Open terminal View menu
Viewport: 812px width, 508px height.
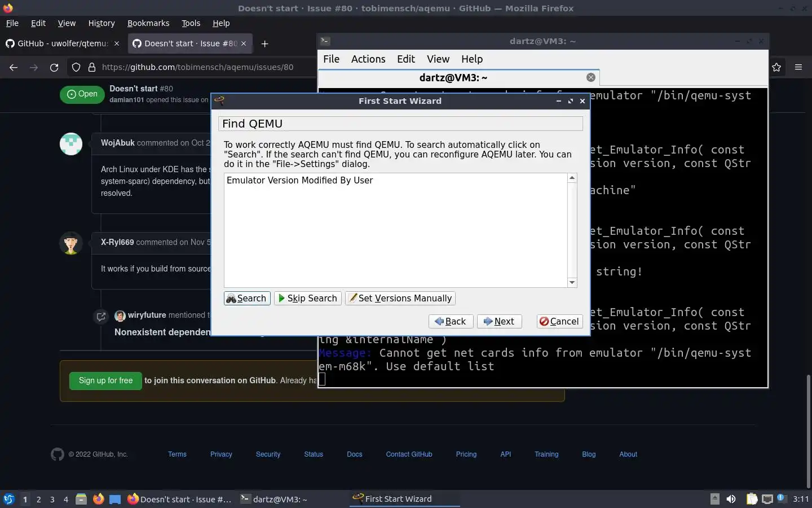tap(438, 59)
